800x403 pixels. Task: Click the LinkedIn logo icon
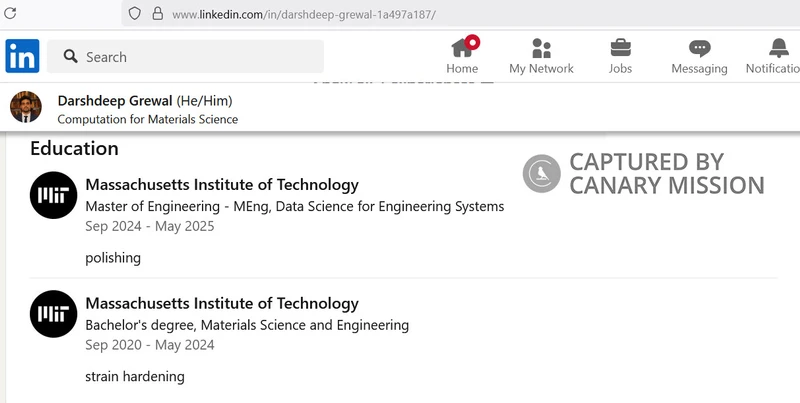pos(22,56)
